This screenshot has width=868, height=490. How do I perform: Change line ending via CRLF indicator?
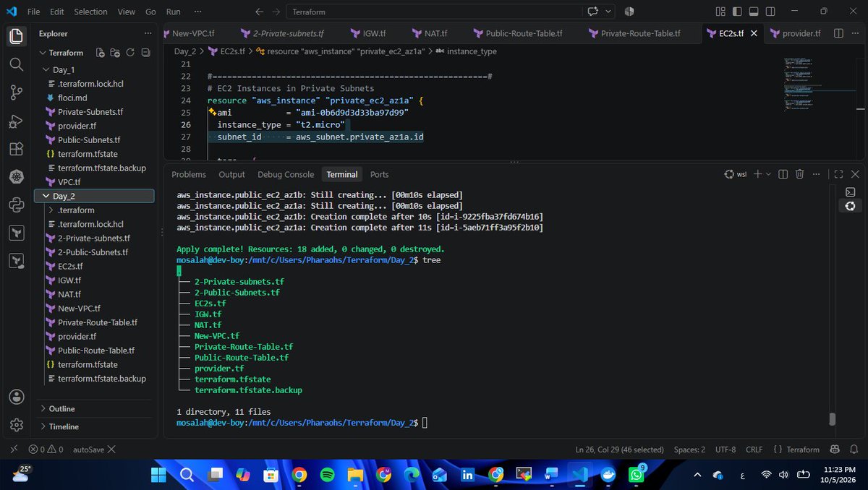[x=755, y=449]
